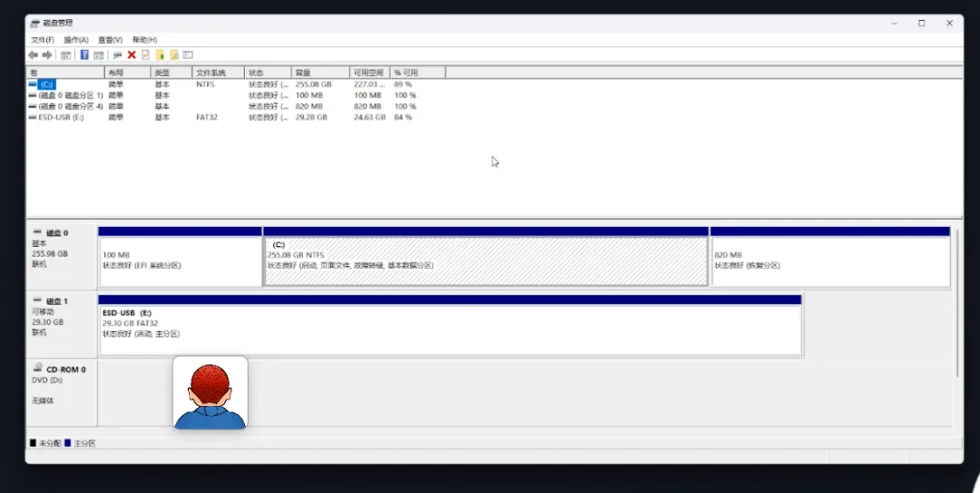Image resolution: width=980 pixels, height=493 pixels.
Task: Open the blue Help toolbar icon
Action: pos(84,55)
